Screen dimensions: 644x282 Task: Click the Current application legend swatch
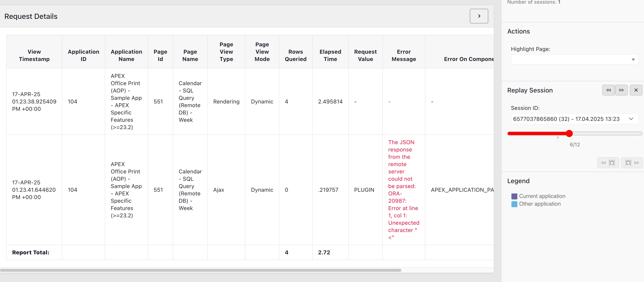tap(514, 196)
